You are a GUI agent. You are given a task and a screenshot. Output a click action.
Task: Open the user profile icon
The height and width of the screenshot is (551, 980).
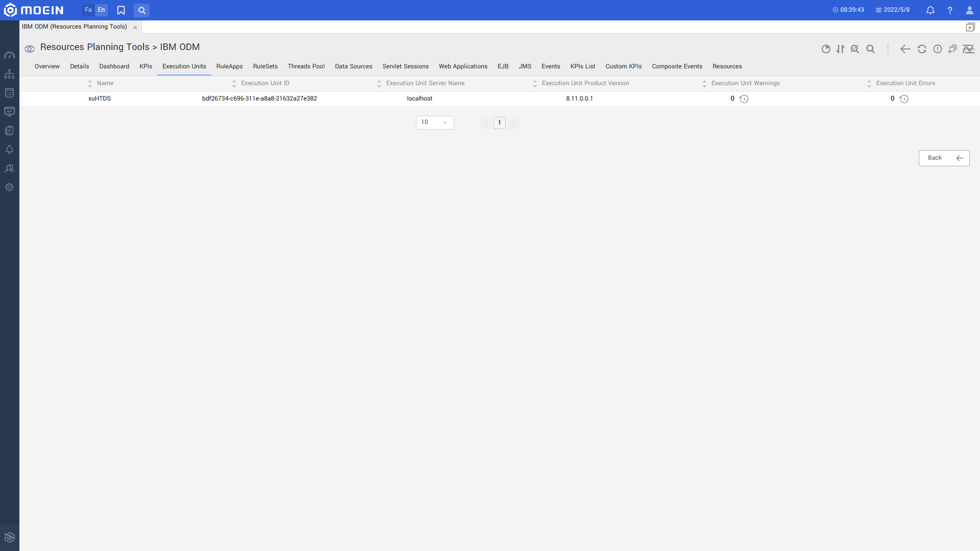(969, 10)
